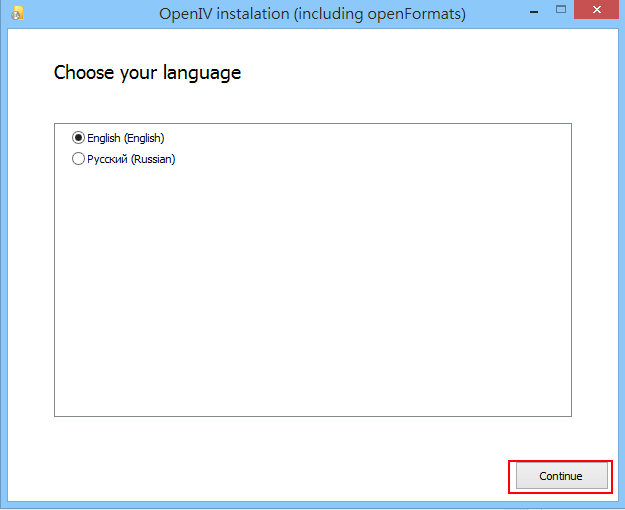Close the OpenIV installation window
625x510 pixels.
pos(596,10)
